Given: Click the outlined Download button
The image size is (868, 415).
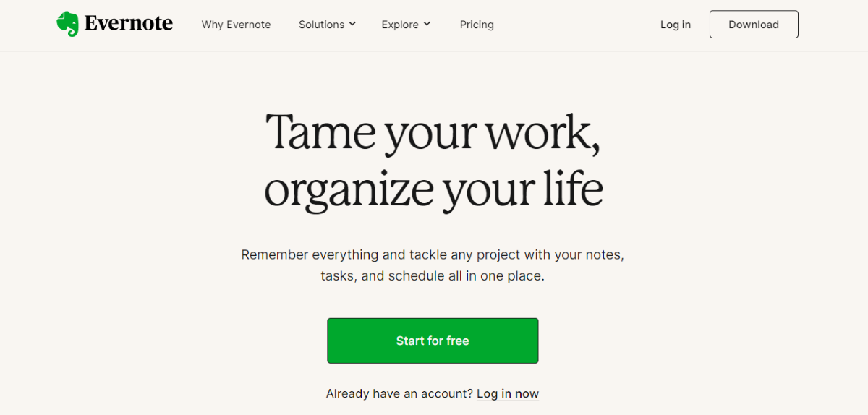Looking at the screenshot, I should point(754,25).
